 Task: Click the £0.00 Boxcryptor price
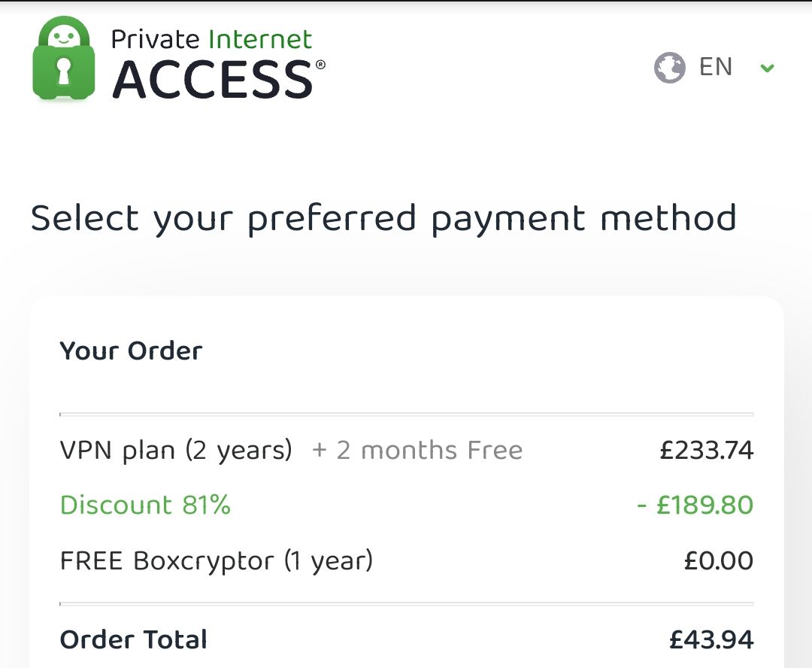pyautogui.click(x=718, y=560)
